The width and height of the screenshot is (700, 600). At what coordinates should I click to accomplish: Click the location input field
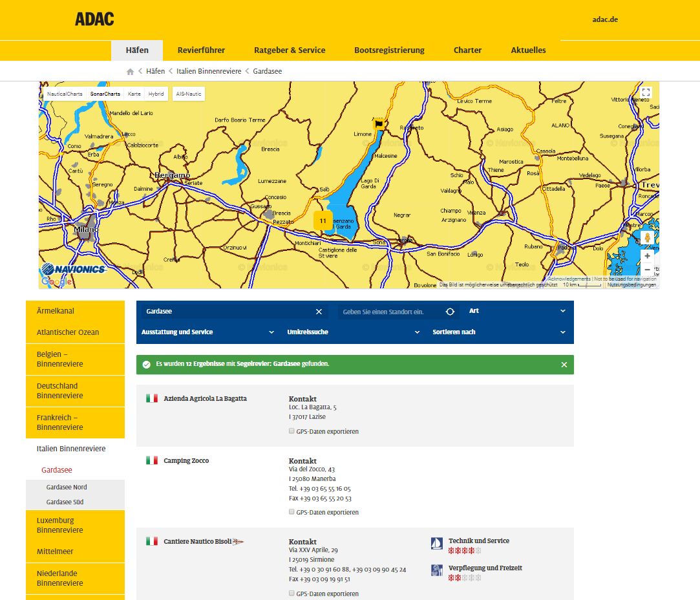[x=391, y=312]
